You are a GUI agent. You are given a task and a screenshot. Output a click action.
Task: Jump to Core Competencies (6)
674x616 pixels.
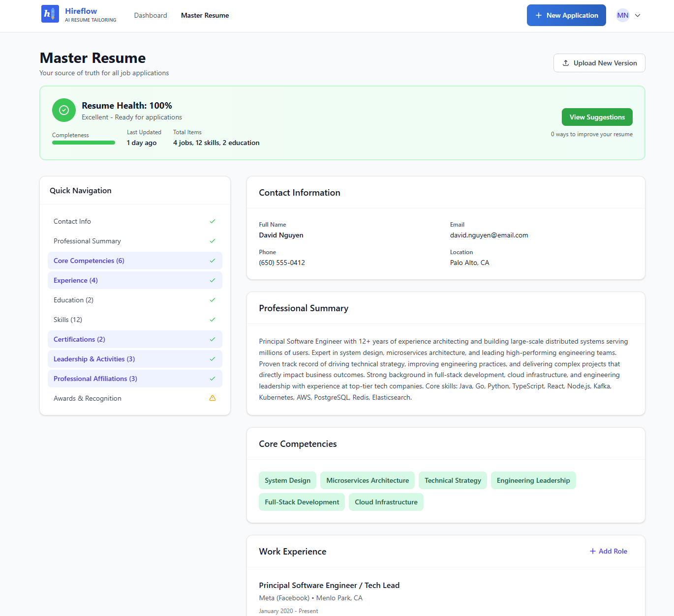(x=135, y=261)
